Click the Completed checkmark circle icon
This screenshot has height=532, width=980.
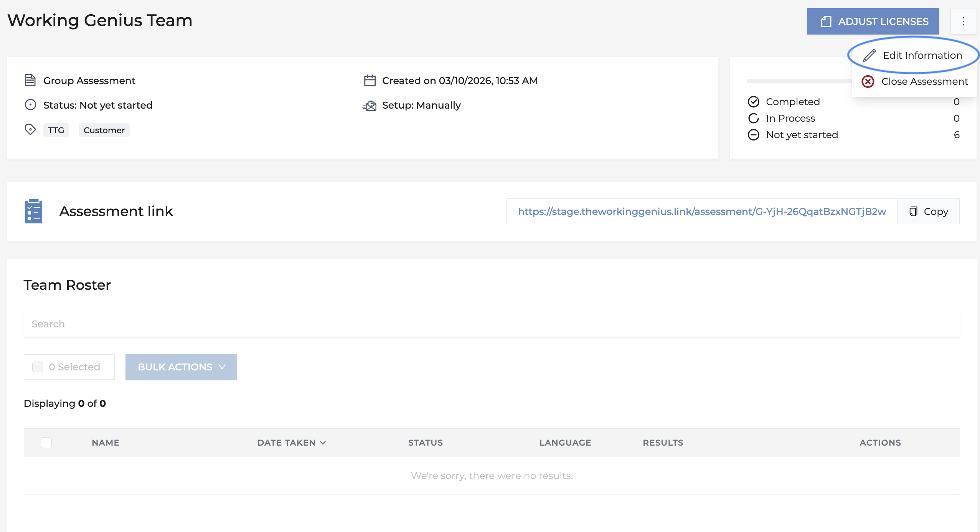coord(753,102)
